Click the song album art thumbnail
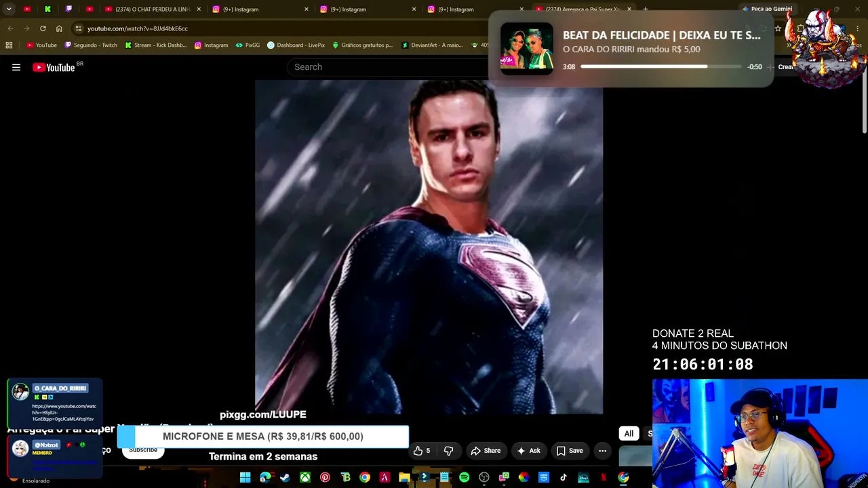 click(527, 49)
